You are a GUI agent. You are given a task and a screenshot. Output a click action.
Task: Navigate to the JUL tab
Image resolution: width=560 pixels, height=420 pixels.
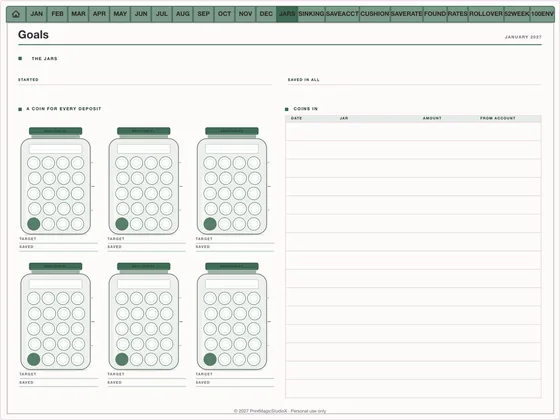[162, 14]
